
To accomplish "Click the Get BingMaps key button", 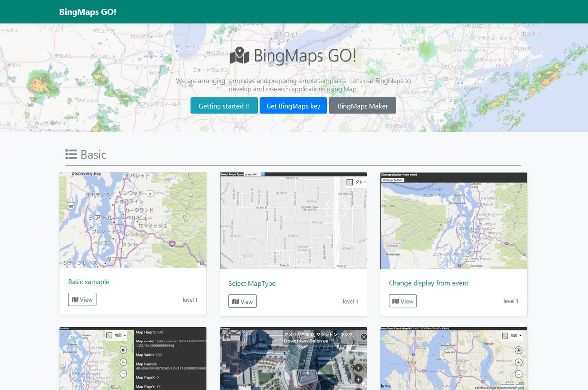I will tap(293, 106).
